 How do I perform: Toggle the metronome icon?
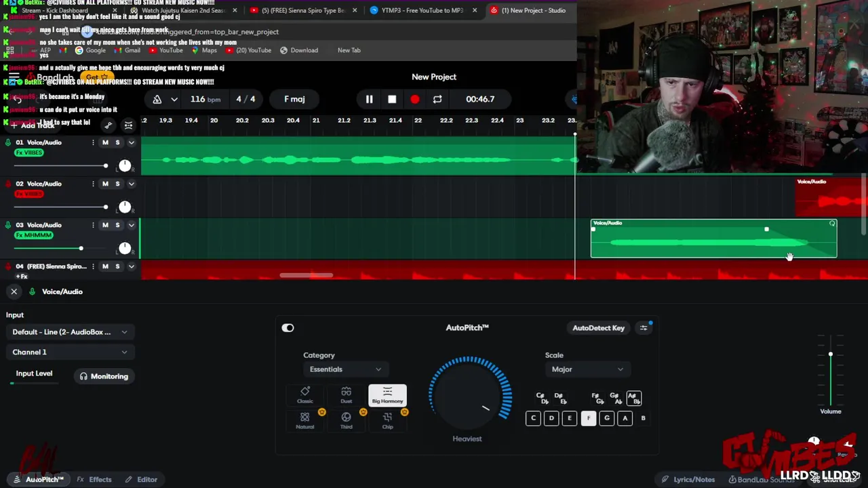coord(157,99)
